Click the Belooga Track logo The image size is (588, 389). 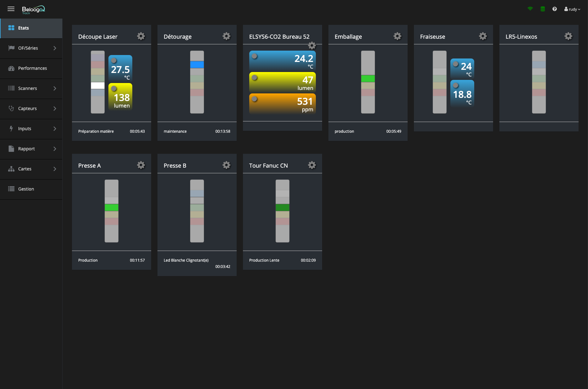[33, 9]
